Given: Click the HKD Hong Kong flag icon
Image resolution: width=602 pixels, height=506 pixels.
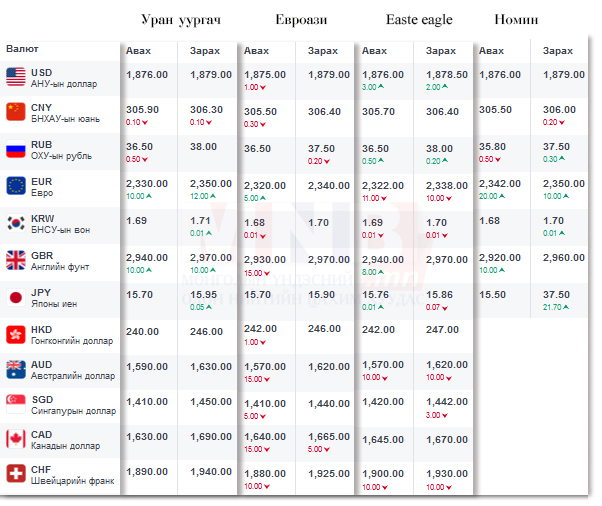Looking at the screenshot, I should tap(15, 334).
